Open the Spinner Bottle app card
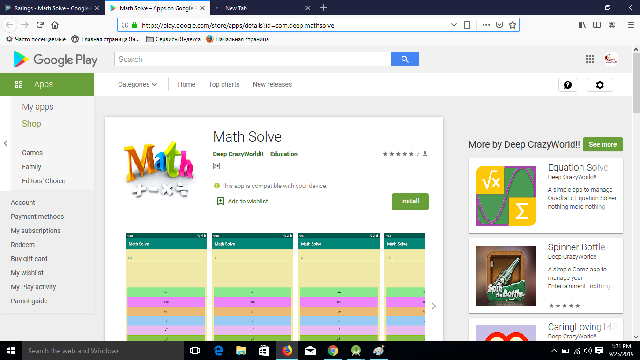Viewport: 640px width, 360px height. [x=546, y=276]
